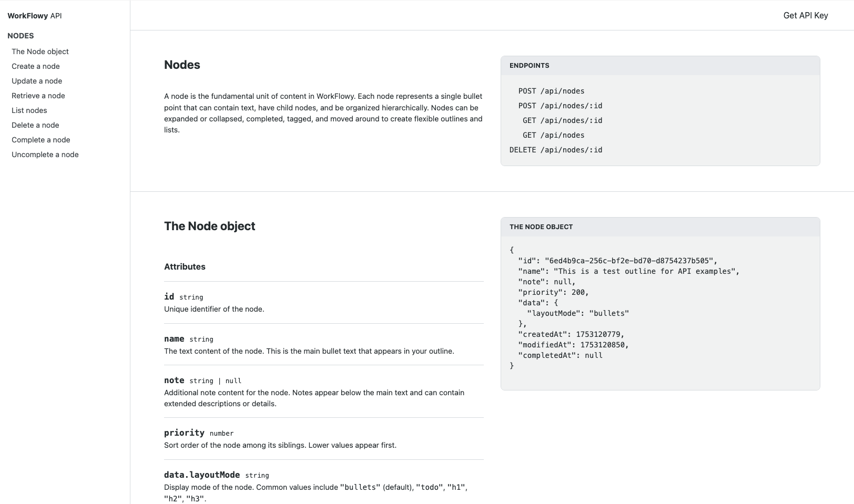Click the id attribute name
This screenshot has width=854, height=504.
point(169,297)
